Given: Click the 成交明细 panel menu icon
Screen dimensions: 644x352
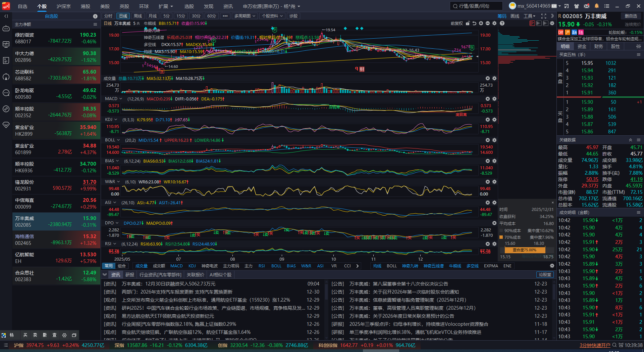Looking at the screenshot, I should point(639,212).
